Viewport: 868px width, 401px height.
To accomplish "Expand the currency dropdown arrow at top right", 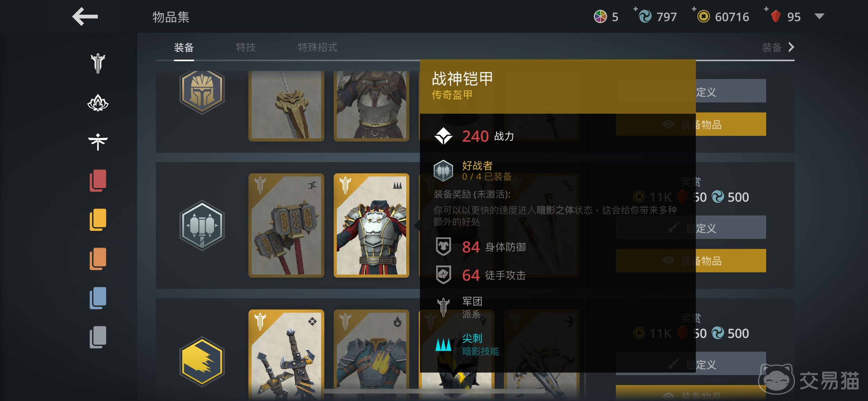I will [x=819, y=16].
